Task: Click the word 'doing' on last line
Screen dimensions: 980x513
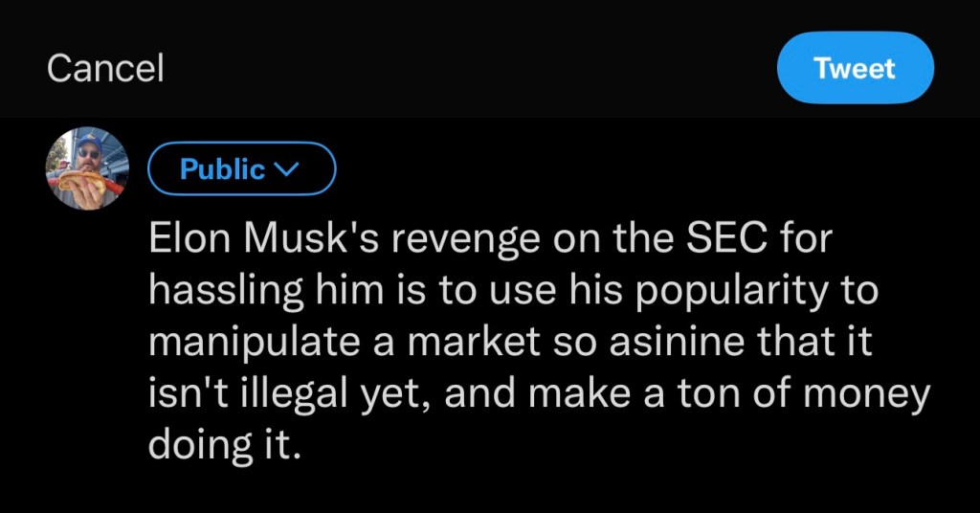Action: pos(195,445)
